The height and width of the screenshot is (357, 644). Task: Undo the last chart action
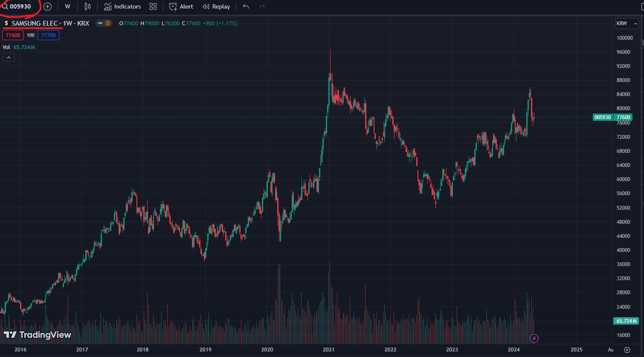pyautogui.click(x=246, y=6)
